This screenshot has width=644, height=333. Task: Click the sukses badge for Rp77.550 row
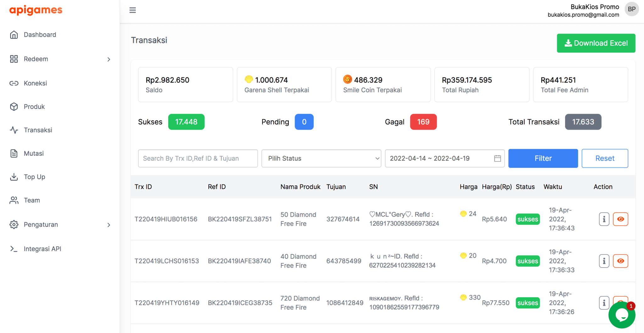[x=528, y=303]
